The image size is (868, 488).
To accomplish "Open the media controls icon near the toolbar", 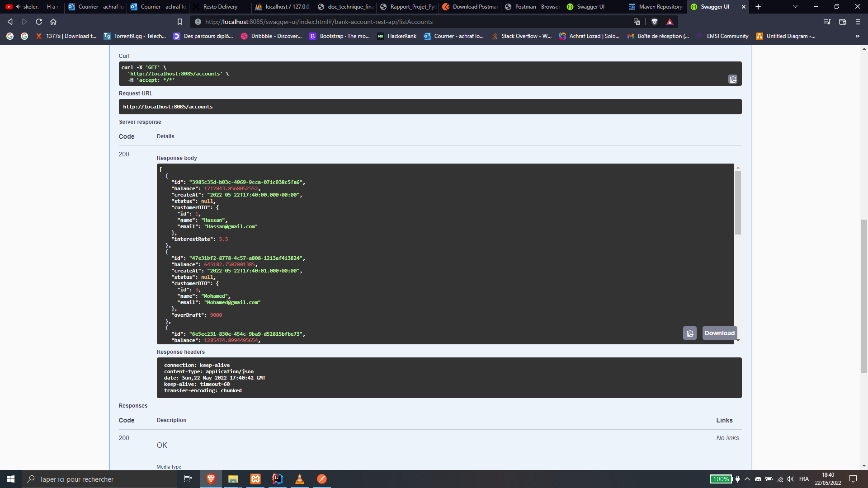I will [827, 21].
